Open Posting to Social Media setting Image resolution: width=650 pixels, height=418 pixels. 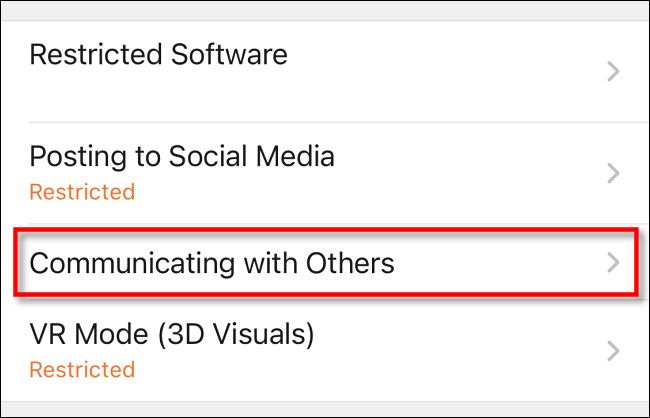181,156
